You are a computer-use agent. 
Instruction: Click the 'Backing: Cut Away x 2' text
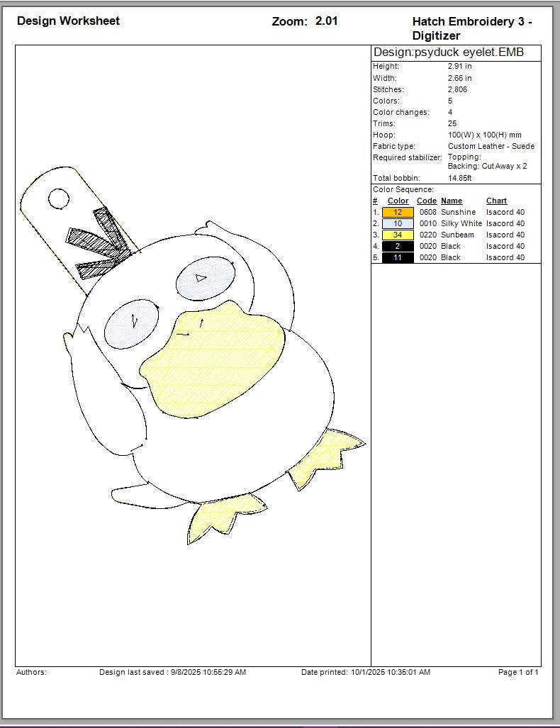point(487,166)
